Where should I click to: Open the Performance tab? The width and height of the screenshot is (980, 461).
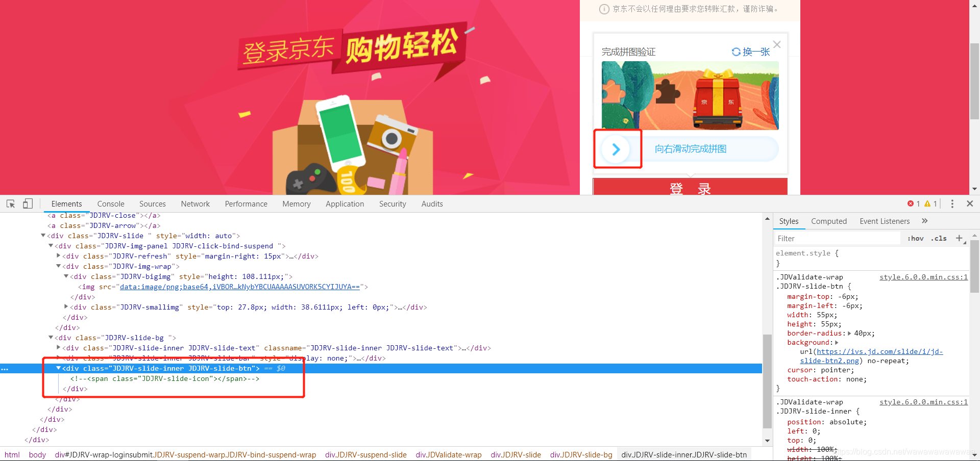pyautogui.click(x=246, y=203)
